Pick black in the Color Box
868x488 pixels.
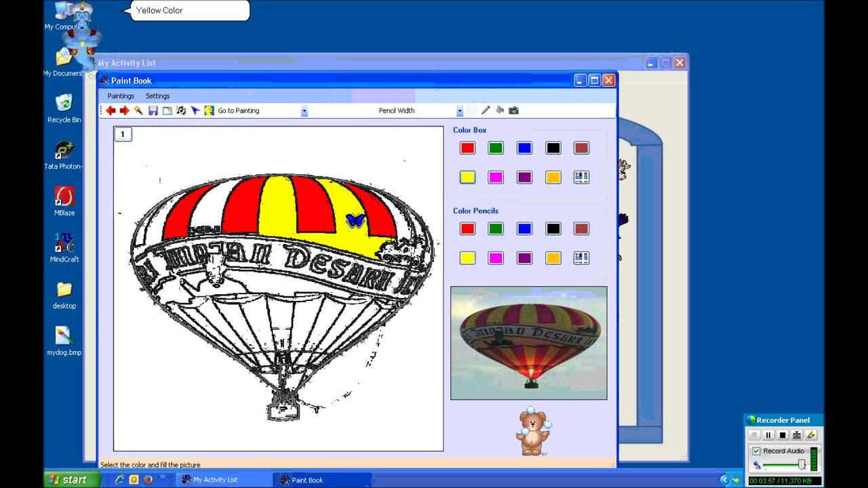click(x=553, y=148)
